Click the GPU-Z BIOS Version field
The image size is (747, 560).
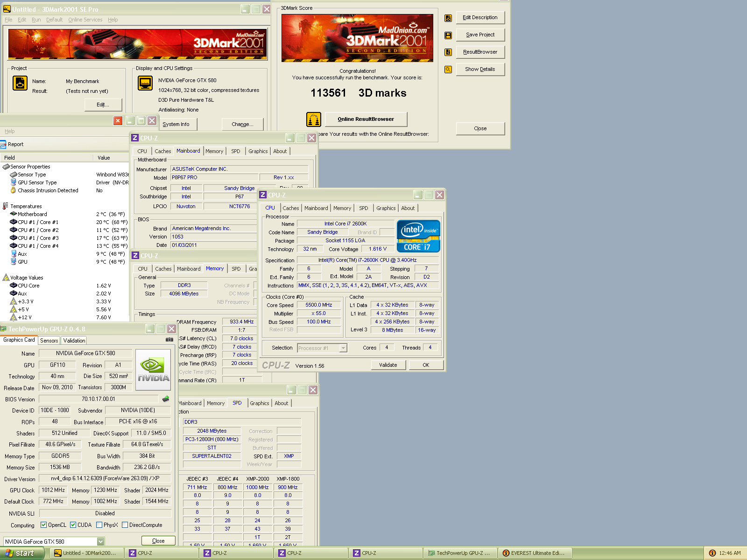tap(99, 399)
